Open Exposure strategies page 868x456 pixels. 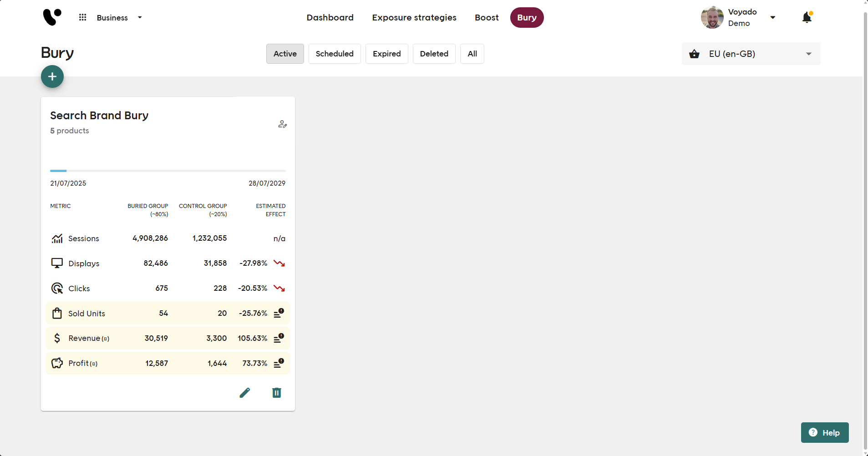click(414, 18)
